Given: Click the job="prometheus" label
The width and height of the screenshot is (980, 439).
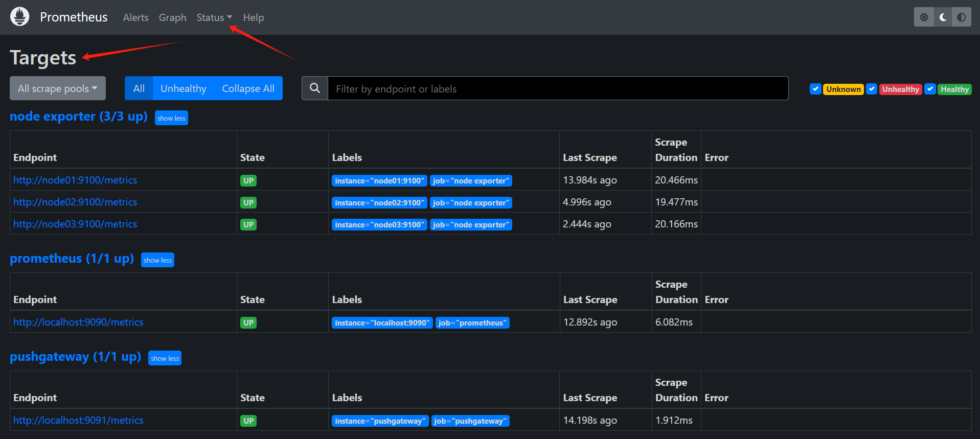Looking at the screenshot, I should coord(472,322).
